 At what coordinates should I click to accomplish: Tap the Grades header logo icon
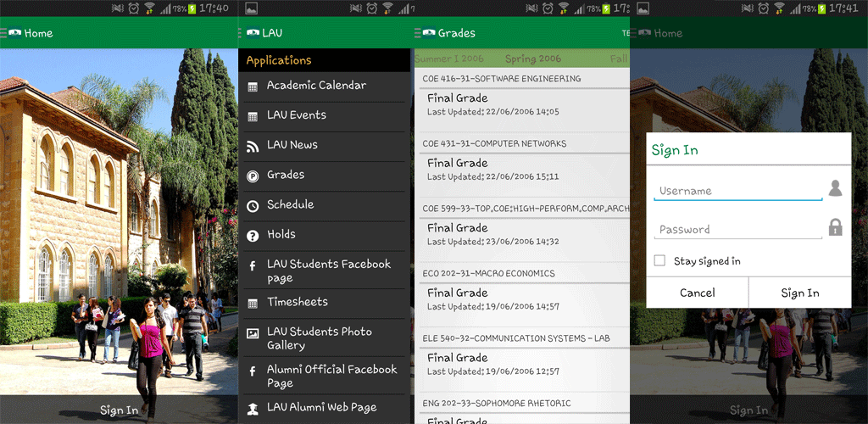[428, 33]
